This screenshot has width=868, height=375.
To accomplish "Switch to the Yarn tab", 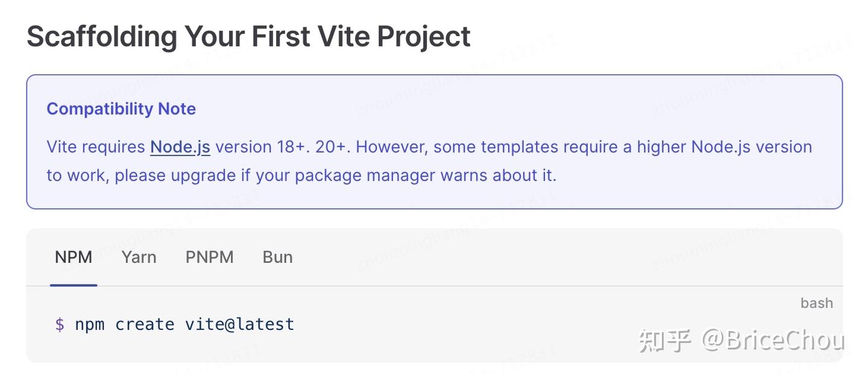I will [139, 257].
